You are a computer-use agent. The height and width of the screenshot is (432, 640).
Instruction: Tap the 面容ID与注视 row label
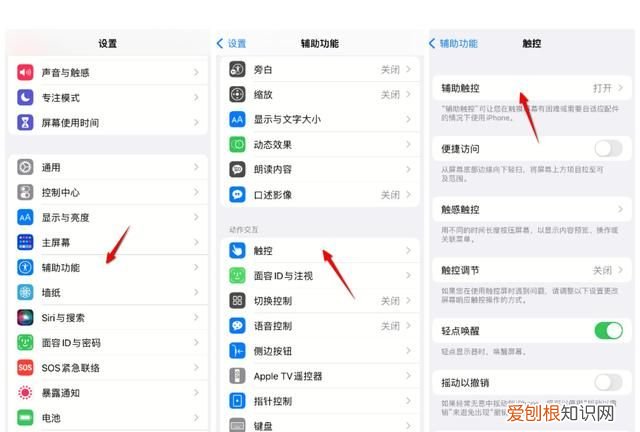283,276
